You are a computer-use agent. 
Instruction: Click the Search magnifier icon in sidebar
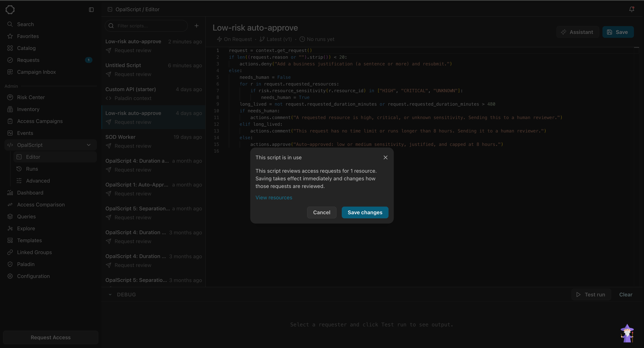10,24
